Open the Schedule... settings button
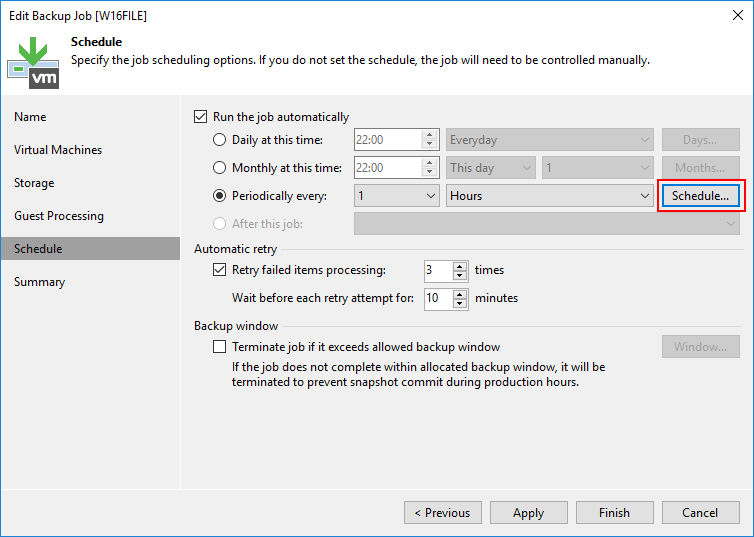 (700, 196)
